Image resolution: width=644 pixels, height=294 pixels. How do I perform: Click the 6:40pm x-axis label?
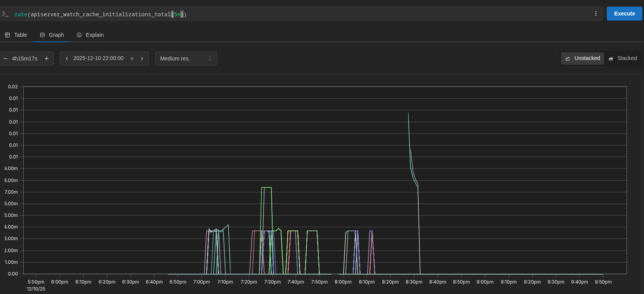tap(154, 282)
